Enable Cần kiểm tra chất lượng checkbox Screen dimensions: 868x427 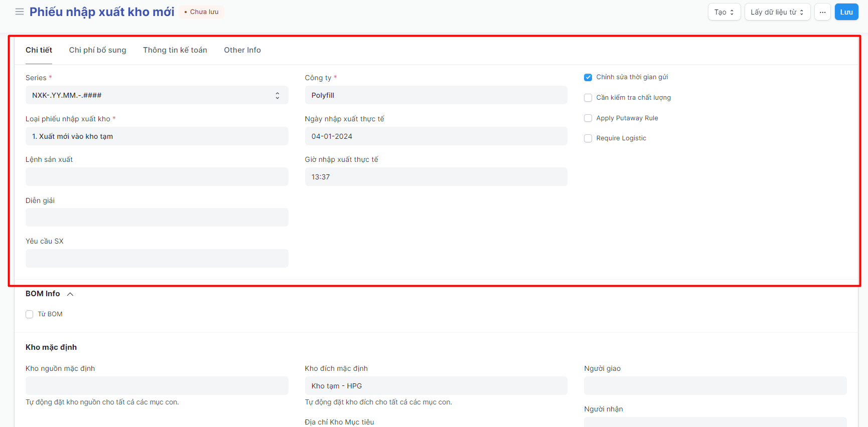[x=588, y=98]
